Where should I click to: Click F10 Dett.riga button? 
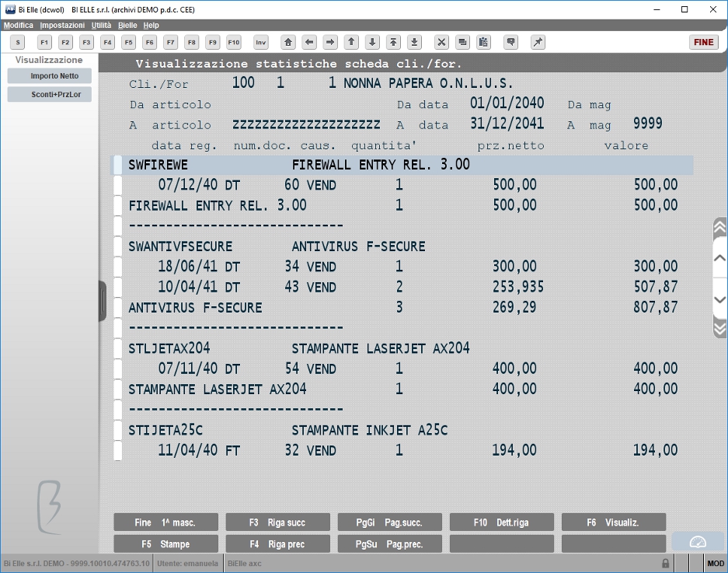click(501, 522)
